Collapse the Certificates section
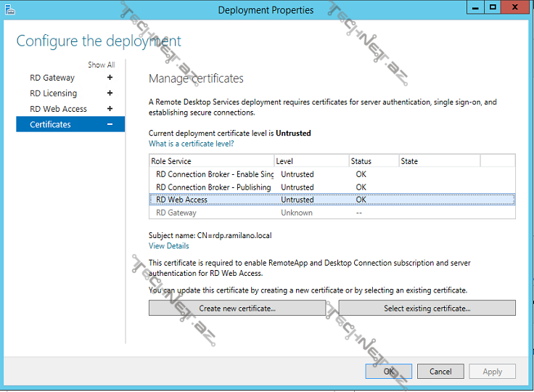 [110, 125]
